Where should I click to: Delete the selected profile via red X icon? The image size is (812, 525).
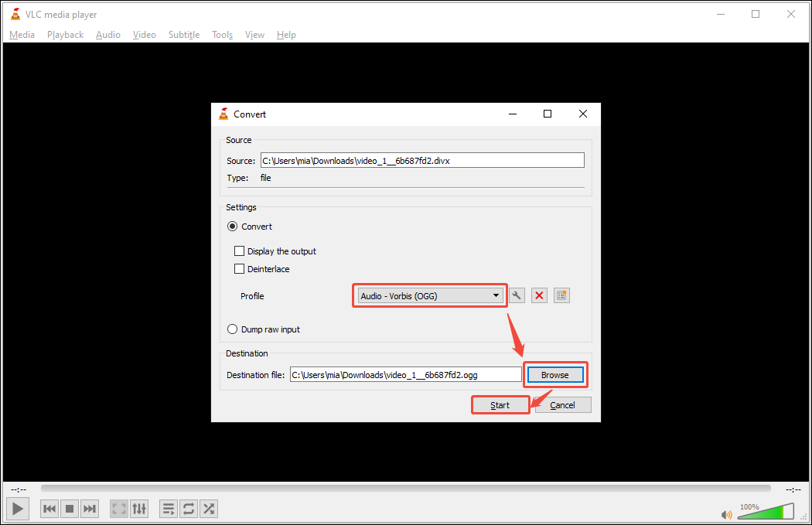[x=539, y=295]
